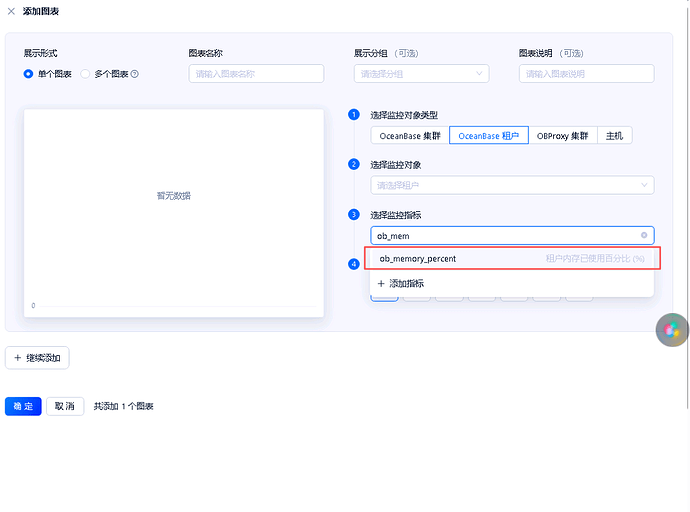Viewport: 690px width, 512px height.
Task: Switch to 主机 object type
Action: click(614, 135)
